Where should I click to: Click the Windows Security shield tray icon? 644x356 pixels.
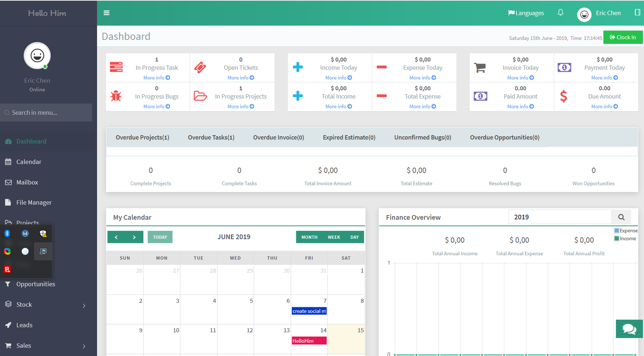tap(43, 234)
